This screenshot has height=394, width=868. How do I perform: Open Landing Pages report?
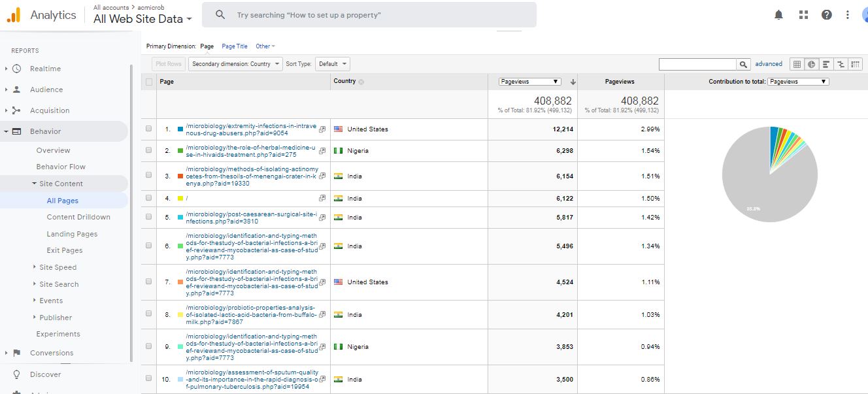pyautogui.click(x=72, y=234)
